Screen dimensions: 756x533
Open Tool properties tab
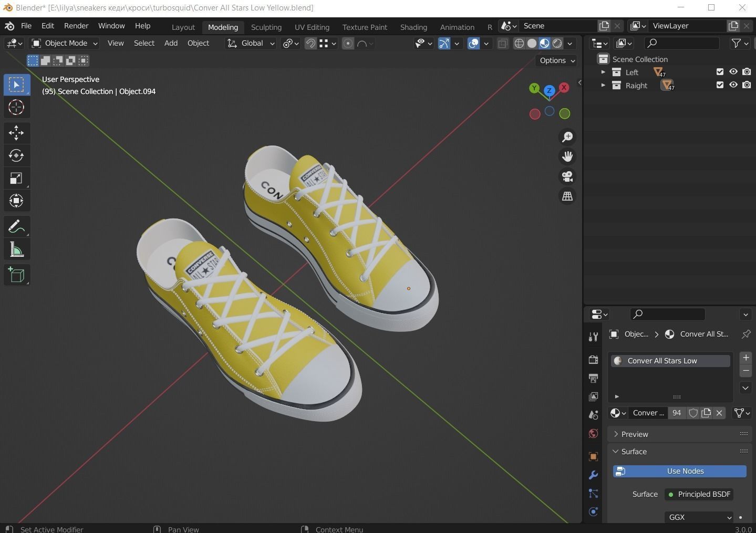click(x=593, y=337)
